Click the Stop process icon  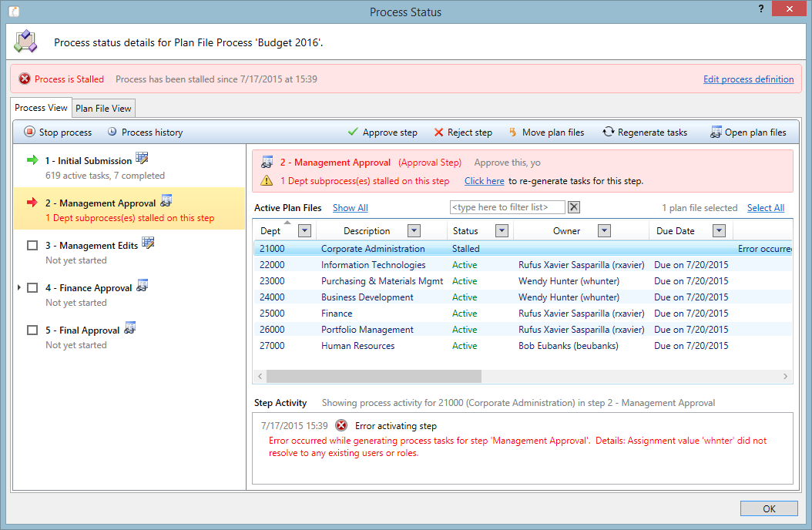point(30,132)
